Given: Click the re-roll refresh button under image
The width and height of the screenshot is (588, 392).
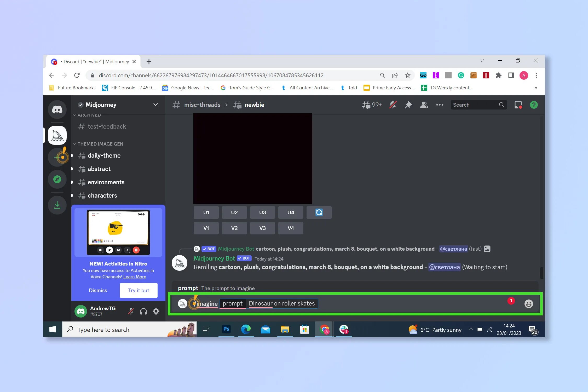Looking at the screenshot, I should click(319, 212).
